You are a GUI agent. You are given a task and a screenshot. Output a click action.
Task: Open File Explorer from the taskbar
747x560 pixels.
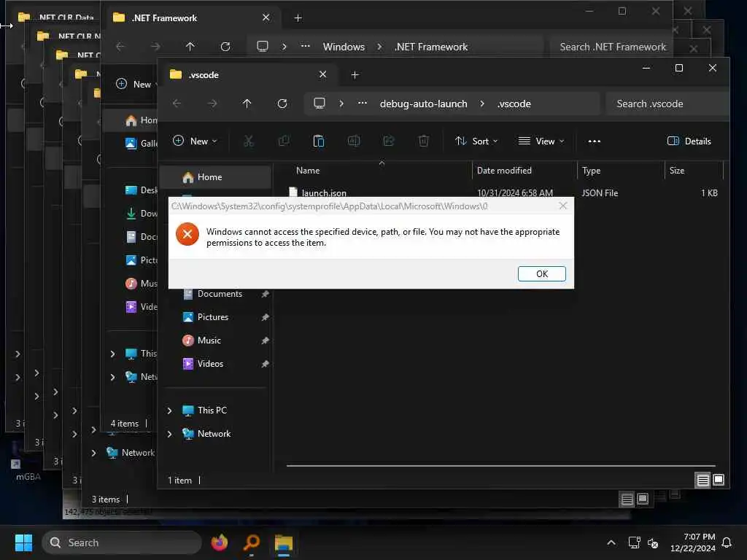(x=284, y=542)
